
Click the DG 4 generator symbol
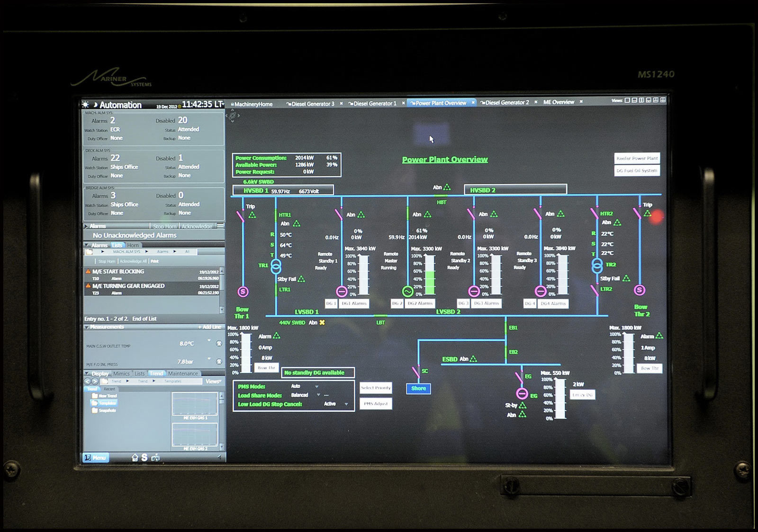pos(540,291)
